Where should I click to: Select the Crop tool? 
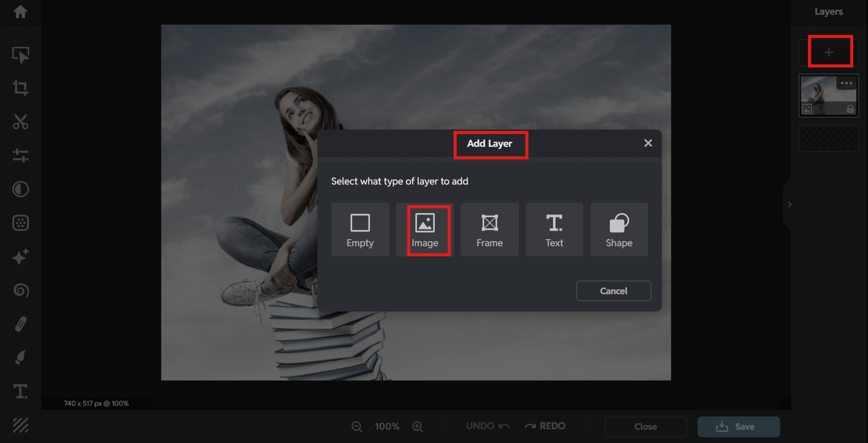coord(20,88)
